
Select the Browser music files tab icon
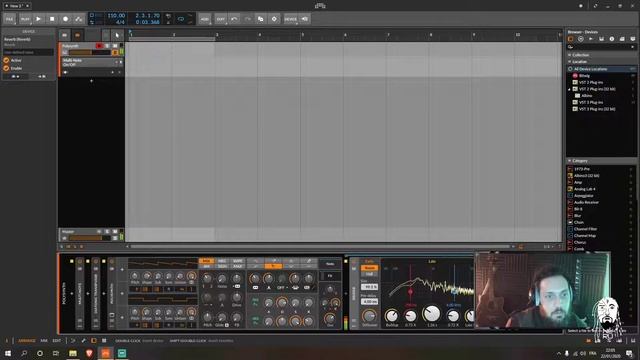(601, 39)
